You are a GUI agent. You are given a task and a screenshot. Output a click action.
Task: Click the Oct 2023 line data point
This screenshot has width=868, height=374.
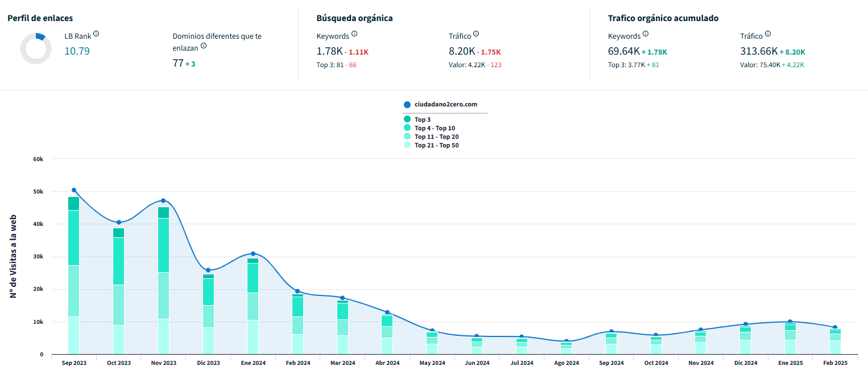(119, 223)
